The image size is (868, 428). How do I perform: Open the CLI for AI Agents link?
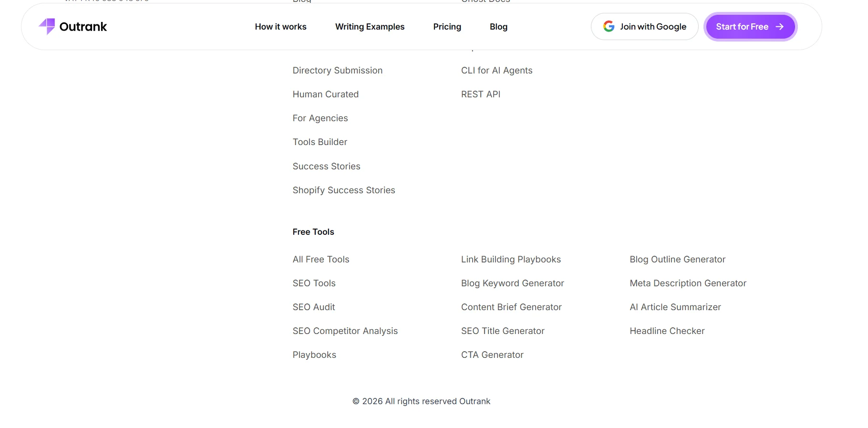coord(497,71)
